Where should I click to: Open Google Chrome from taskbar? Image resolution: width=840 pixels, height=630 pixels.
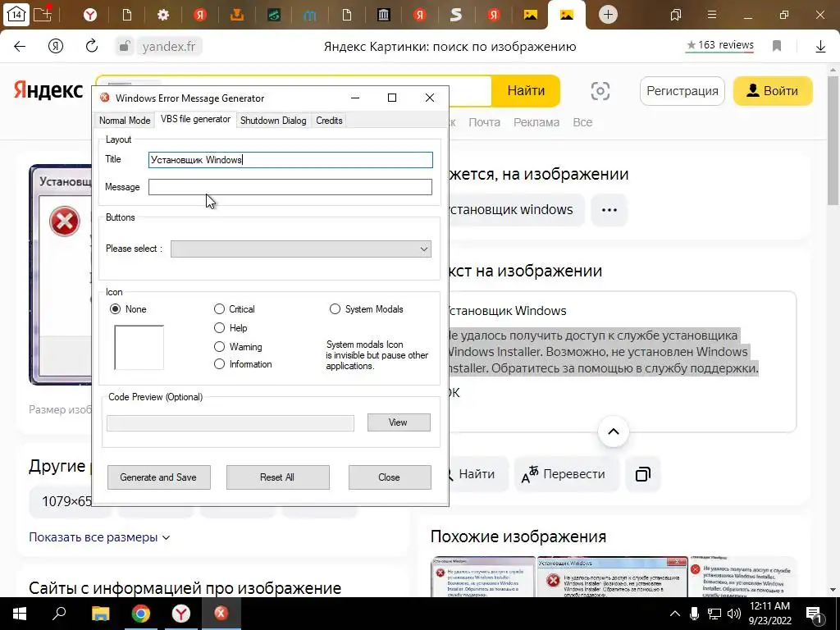(141, 614)
